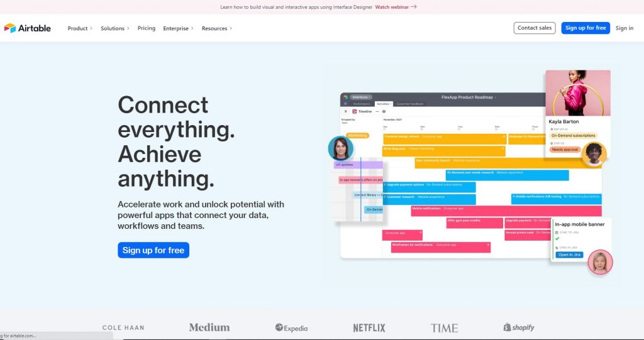Click the On-Demand subscriptions yellow tag
Screen dimensions: 644x340
[x=574, y=136]
